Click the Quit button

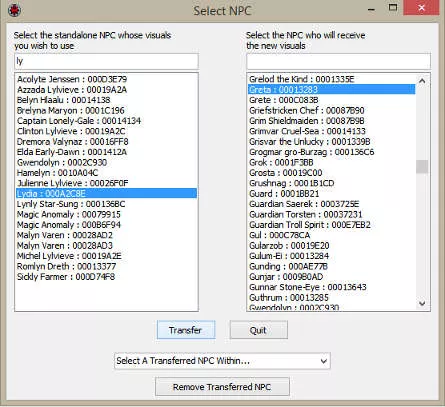(x=258, y=330)
